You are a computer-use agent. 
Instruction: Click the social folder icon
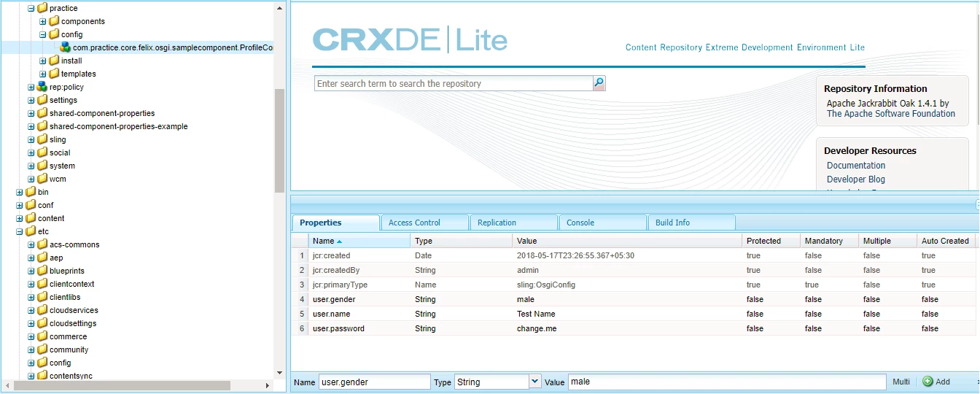42,152
